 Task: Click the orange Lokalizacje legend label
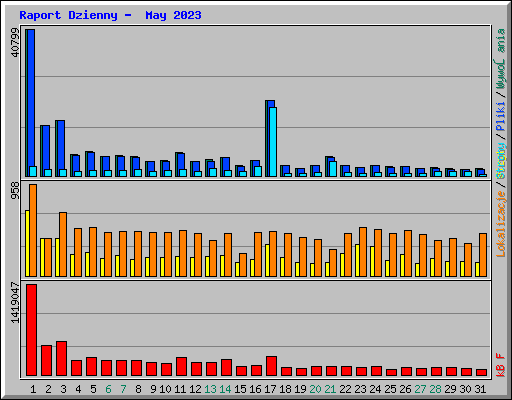click(501, 224)
